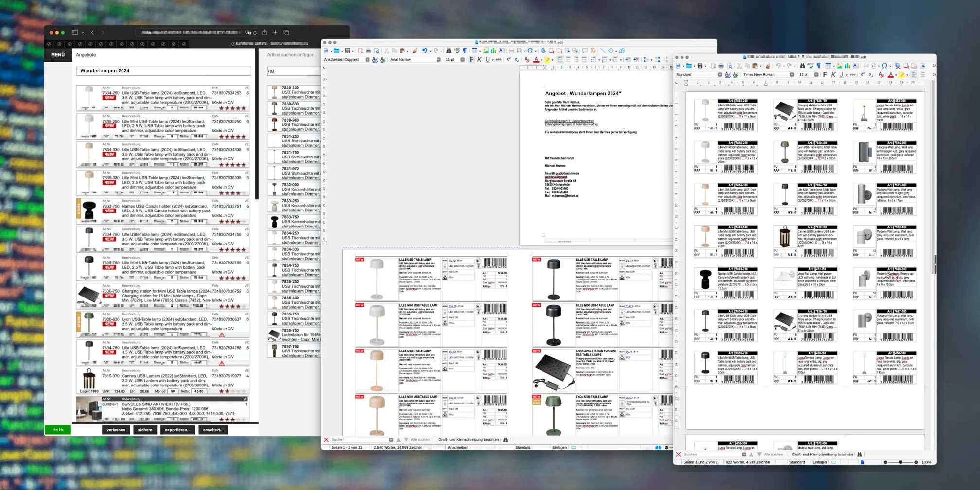Open the MENÜ menu in the web app
Screen dimensions: 980x490
tap(58, 55)
